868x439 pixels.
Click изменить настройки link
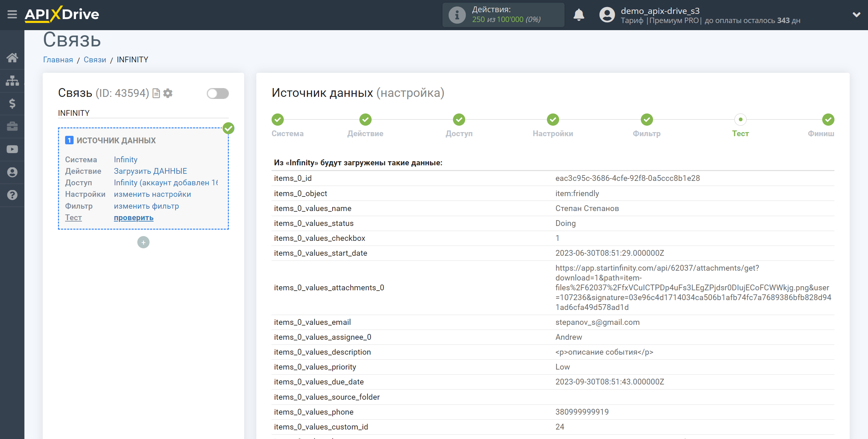click(153, 194)
